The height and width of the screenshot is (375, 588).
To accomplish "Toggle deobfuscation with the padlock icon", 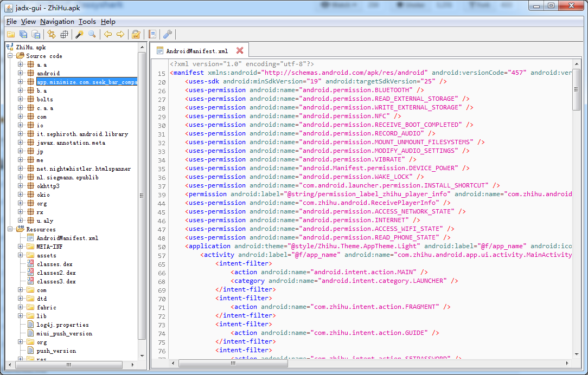I will pos(136,34).
